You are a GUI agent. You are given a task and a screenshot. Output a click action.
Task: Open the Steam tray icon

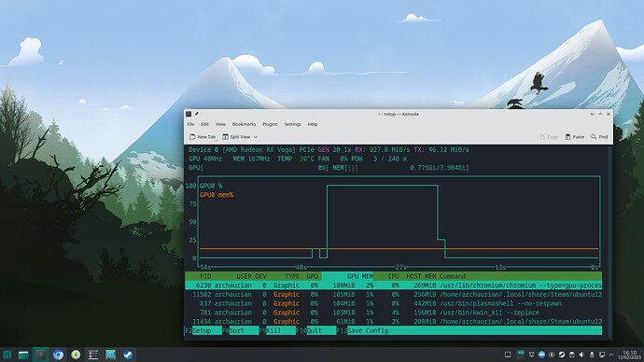pyautogui.click(x=562, y=355)
